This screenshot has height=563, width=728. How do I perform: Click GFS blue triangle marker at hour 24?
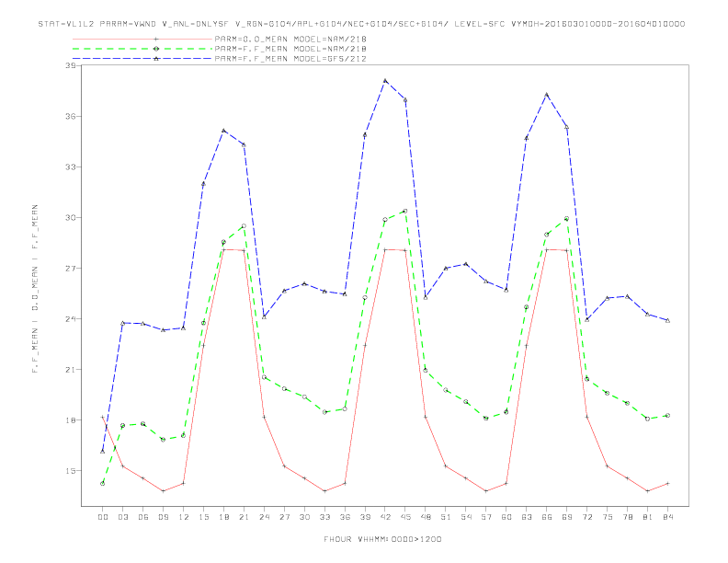pos(264,316)
